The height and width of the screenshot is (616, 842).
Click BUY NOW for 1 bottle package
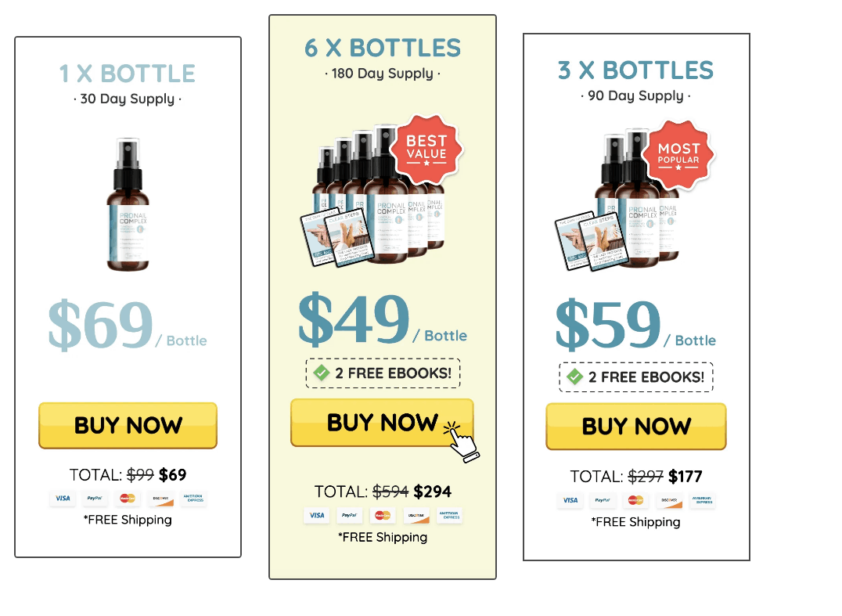click(128, 425)
